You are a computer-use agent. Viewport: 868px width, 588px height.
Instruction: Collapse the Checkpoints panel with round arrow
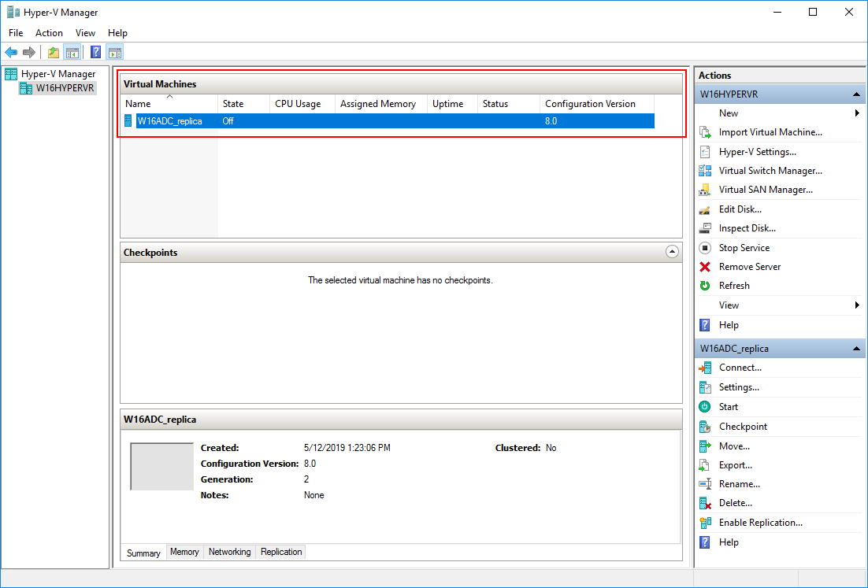pos(672,252)
